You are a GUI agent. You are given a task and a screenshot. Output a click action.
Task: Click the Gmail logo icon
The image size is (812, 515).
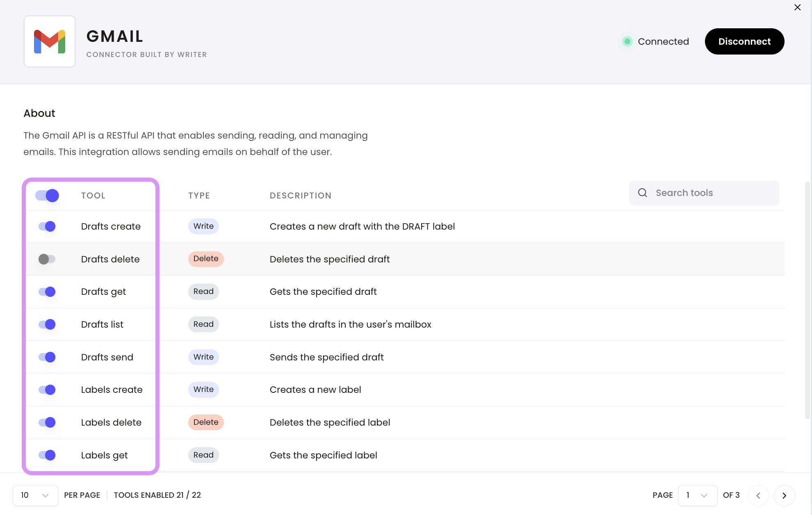pyautogui.click(x=50, y=41)
